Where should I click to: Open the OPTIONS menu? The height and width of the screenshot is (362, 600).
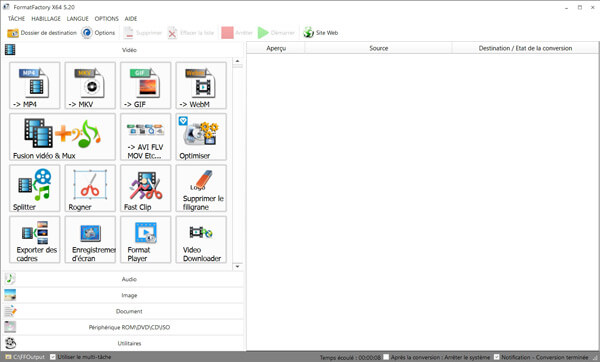107,18
